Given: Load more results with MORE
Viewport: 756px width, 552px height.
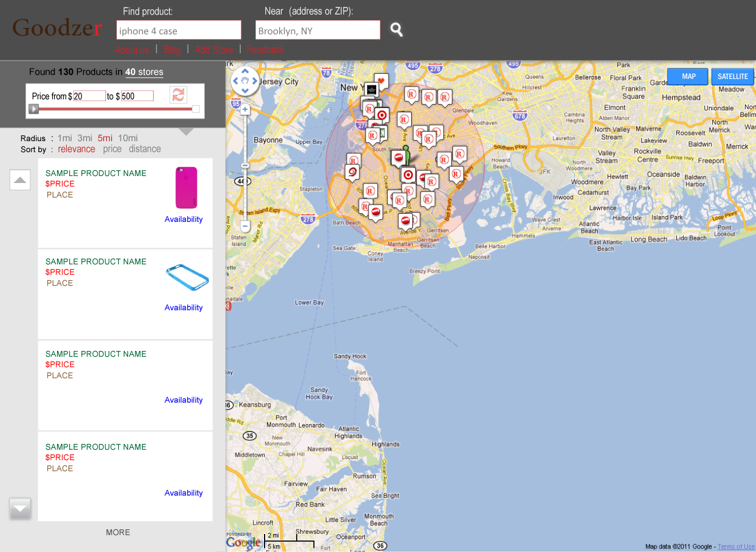Looking at the screenshot, I should [x=118, y=532].
